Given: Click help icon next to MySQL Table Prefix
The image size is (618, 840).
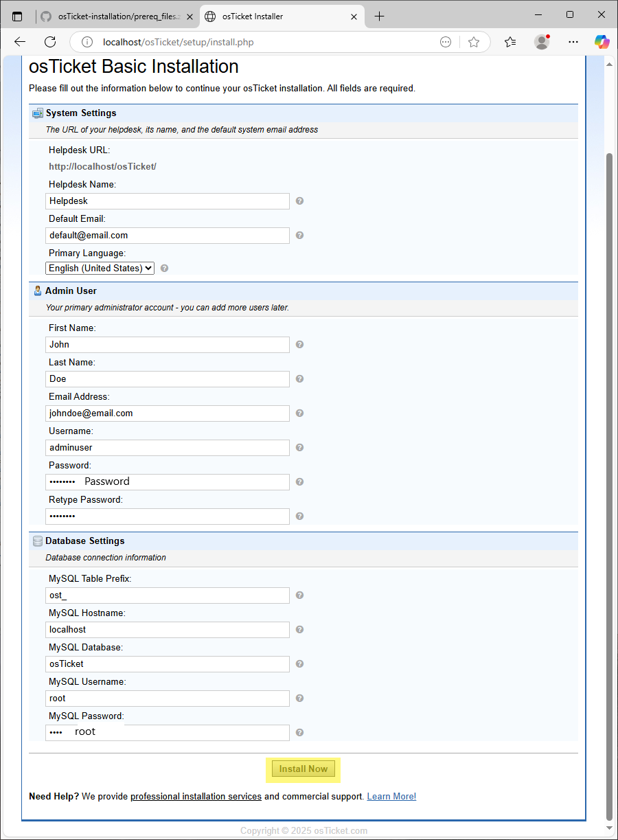Looking at the screenshot, I should click(299, 595).
